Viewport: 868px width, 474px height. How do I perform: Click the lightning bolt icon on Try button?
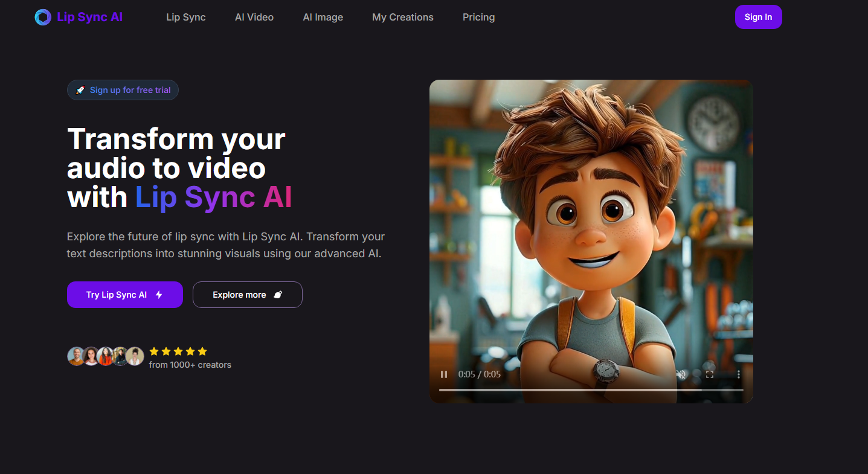[x=159, y=295]
